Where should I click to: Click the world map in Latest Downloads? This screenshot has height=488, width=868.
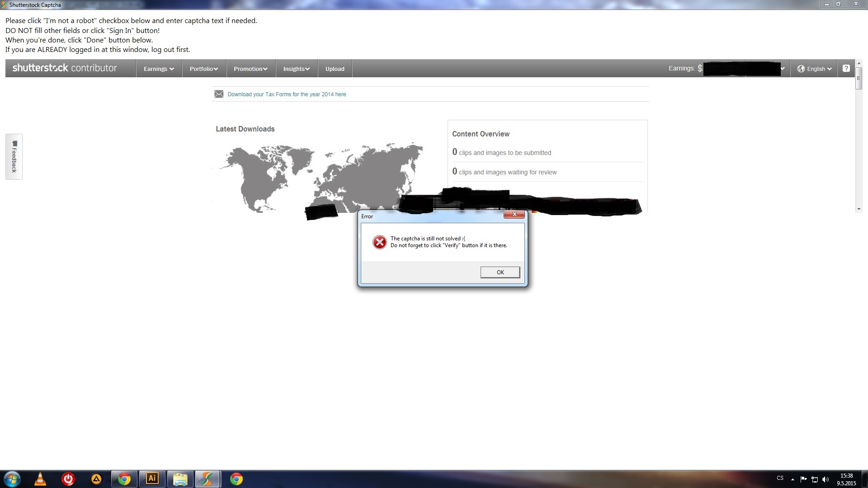(x=321, y=178)
